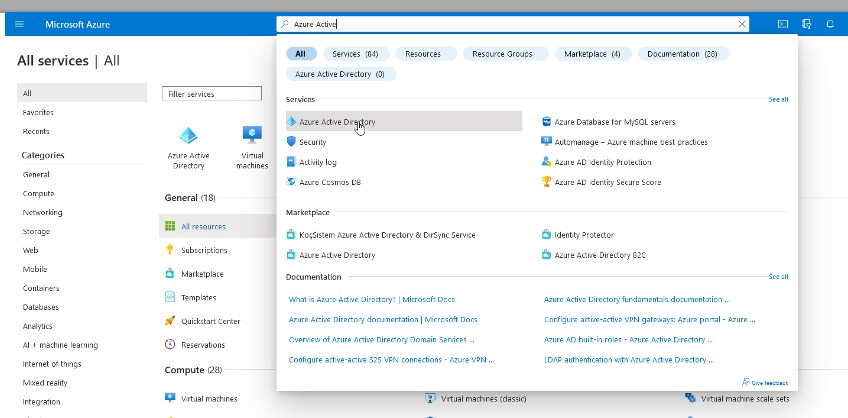Screen dimensions: 848x418
Task: Click the Azure Database for MySQL icon
Action: [x=546, y=122]
